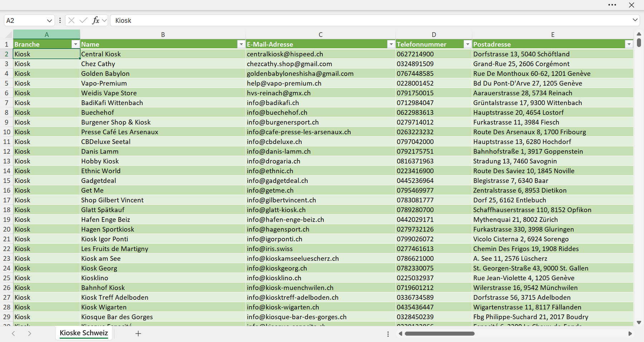Open the Name Box dropdown arrow
This screenshot has width=644, height=342.
[49, 21]
